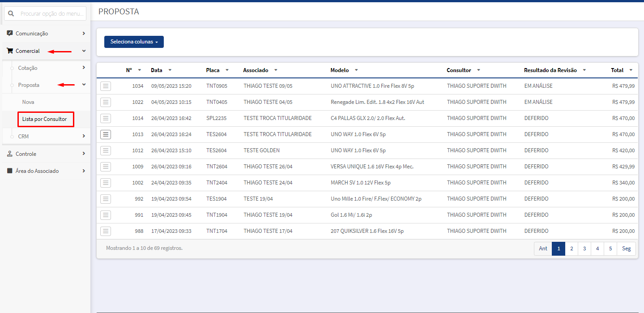Click total R$ 429,99
The width and height of the screenshot is (644, 313).
click(x=623, y=167)
